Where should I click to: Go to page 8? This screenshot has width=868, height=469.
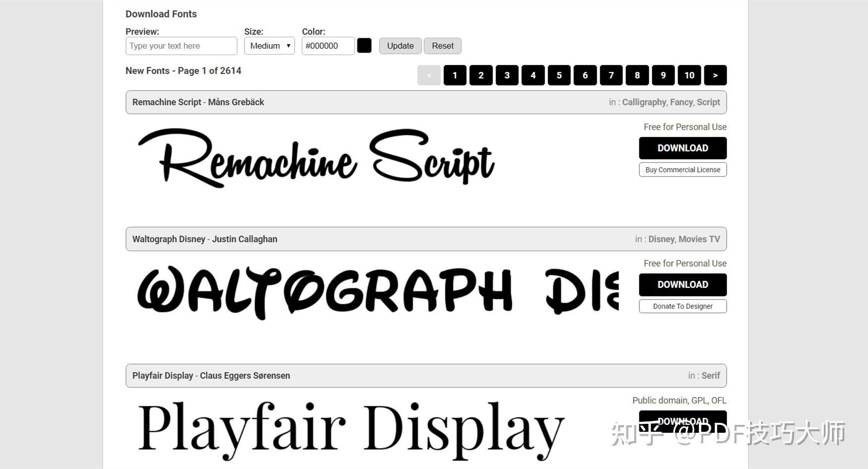tap(637, 75)
